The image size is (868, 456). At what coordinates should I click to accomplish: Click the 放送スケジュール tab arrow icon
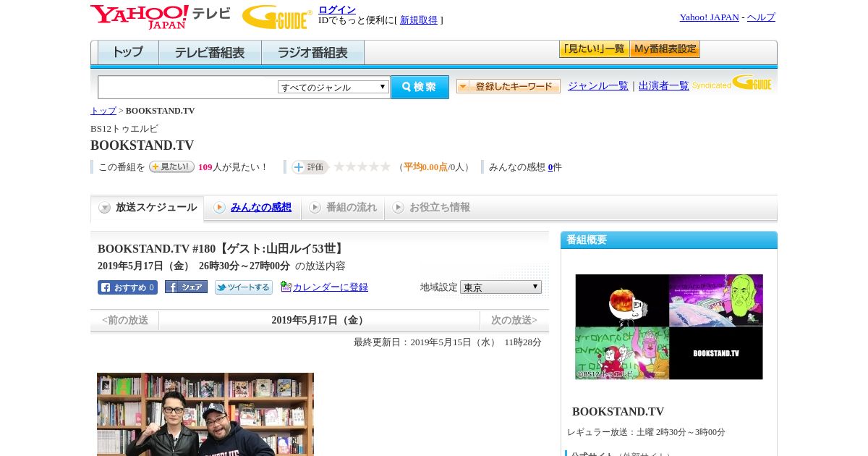105,208
